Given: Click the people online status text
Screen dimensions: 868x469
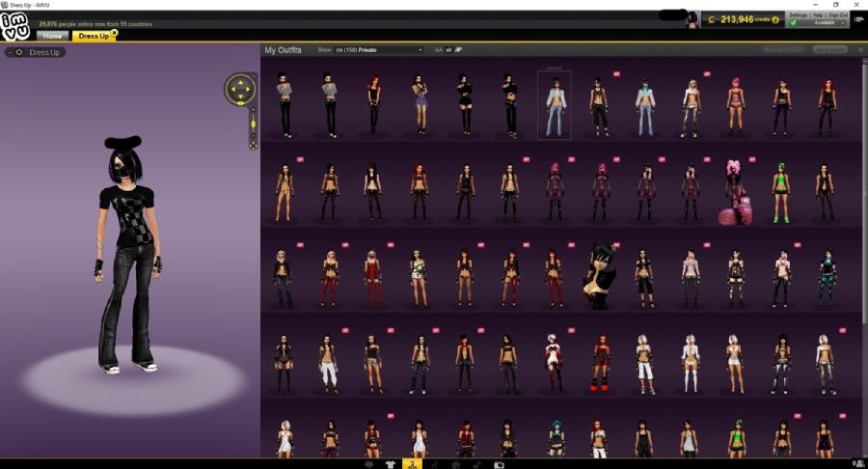Looking at the screenshot, I should click(95, 24).
